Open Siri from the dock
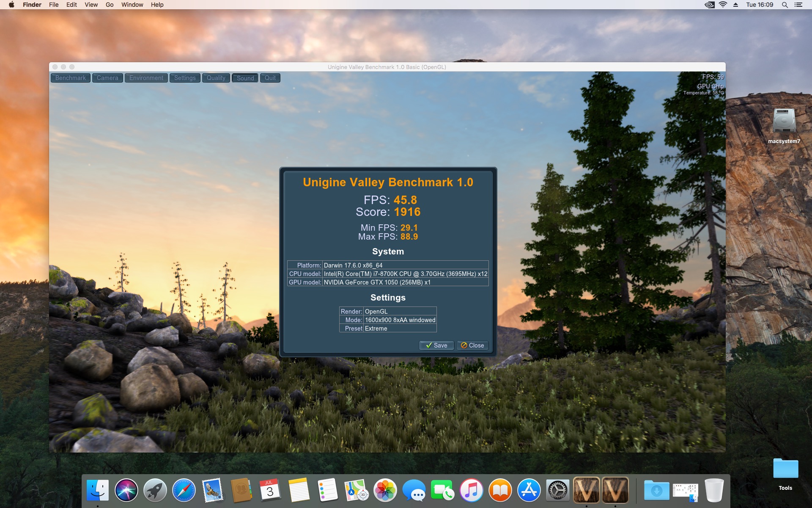Image resolution: width=812 pixels, height=508 pixels. 126,490
